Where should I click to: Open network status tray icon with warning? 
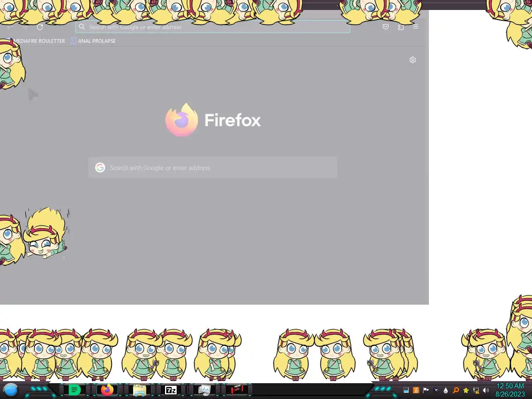[476, 390]
